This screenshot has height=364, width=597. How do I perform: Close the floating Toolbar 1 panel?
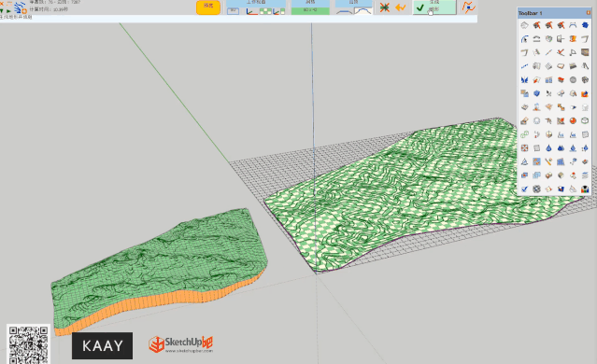[589, 13]
